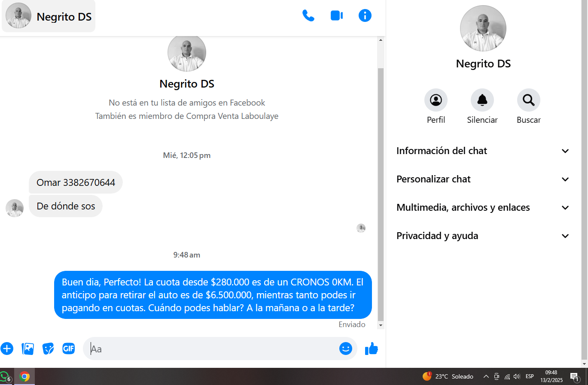Click the 'De dónde sos' message bubble
588x385 pixels.
[x=66, y=206]
